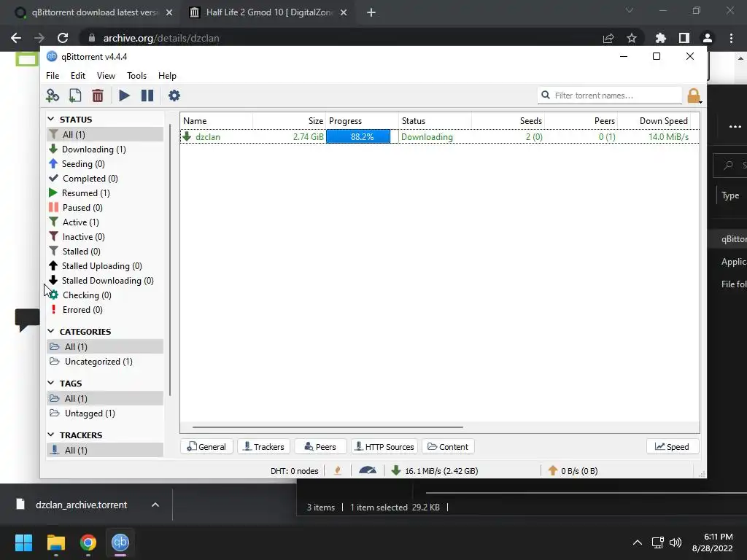This screenshot has width=747, height=560.
Task: Click the 88.2% progress bar
Action: [x=358, y=136]
